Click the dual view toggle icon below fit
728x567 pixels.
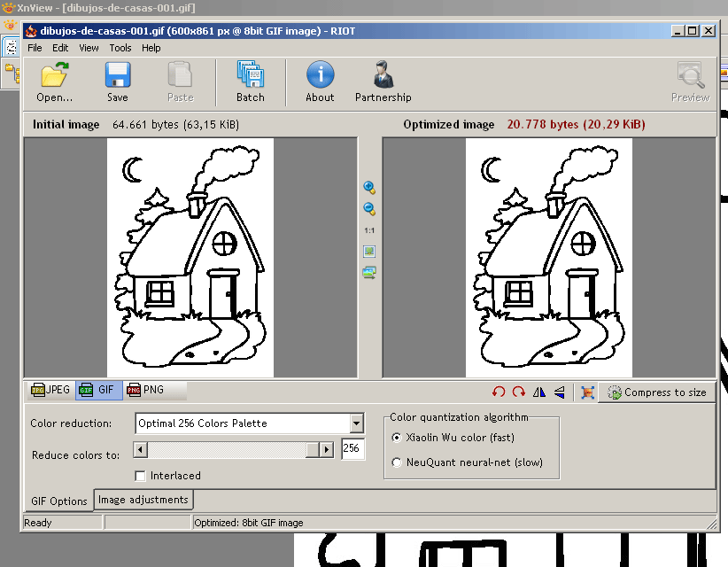pyautogui.click(x=369, y=273)
